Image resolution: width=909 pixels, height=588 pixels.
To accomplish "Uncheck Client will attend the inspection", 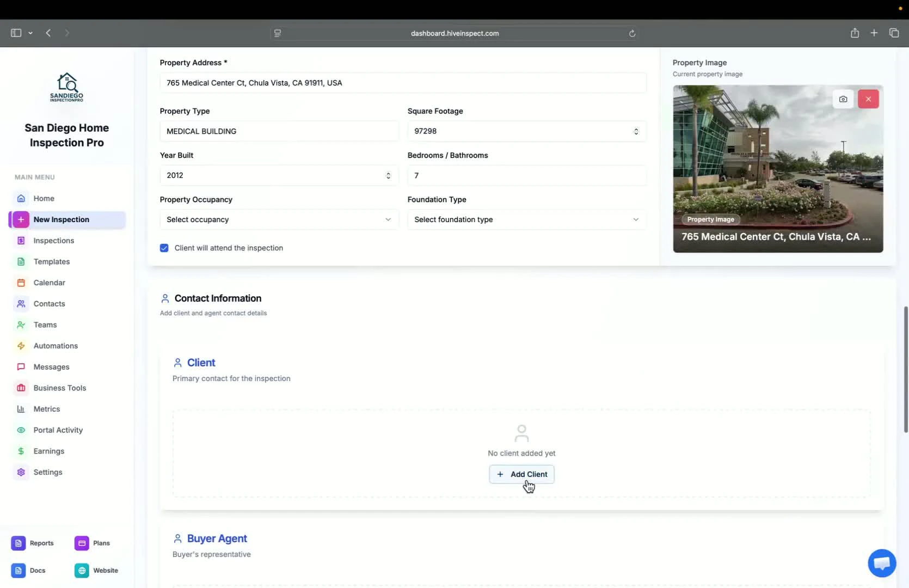I will pyautogui.click(x=164, y=248).
